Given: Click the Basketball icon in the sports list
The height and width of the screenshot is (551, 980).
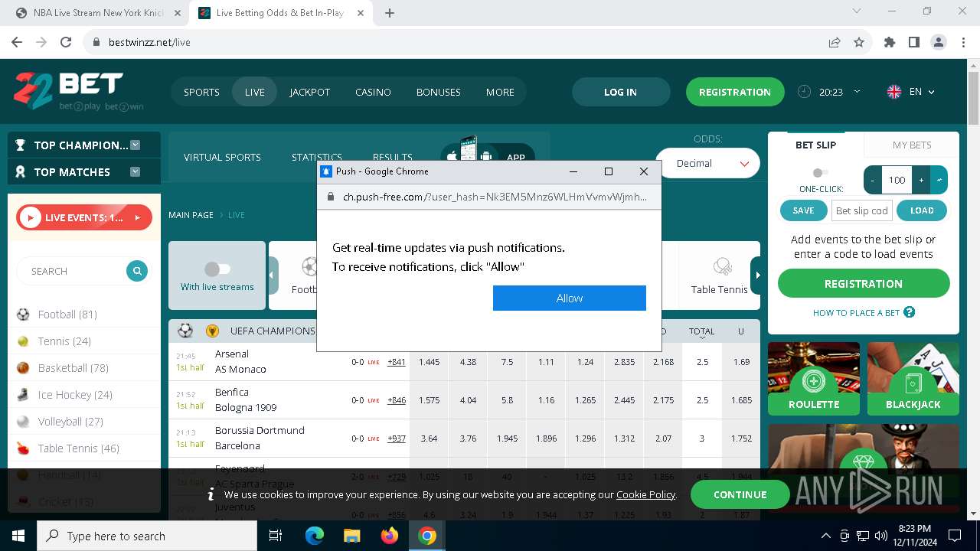Looking at the screenshot, I should pos(23,368).
